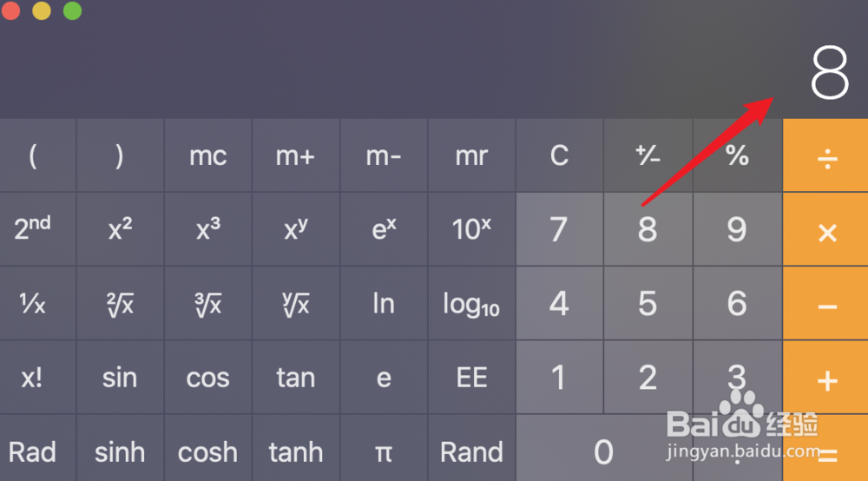Click the C clear button
The image size is (868, 481).
point(559,156)
